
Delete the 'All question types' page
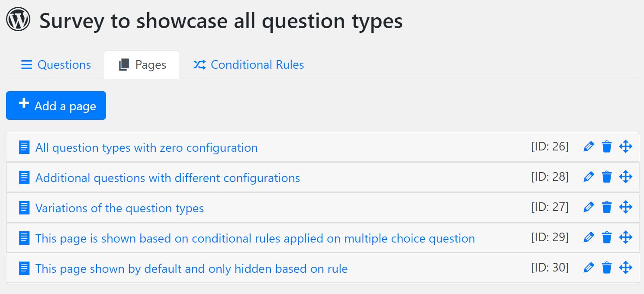point(607,147)
